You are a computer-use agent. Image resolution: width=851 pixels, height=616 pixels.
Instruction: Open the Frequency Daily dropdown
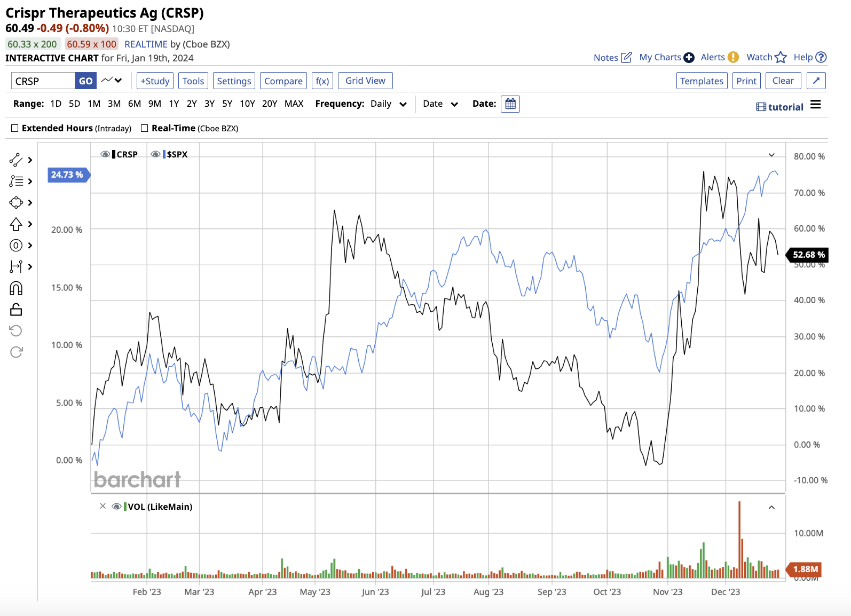tap(388, 104)
